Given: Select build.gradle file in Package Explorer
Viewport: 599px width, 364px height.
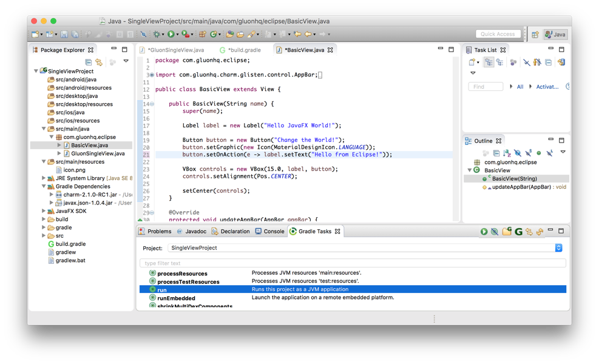Looking at the screenshot, I should [x=70, y=244].
